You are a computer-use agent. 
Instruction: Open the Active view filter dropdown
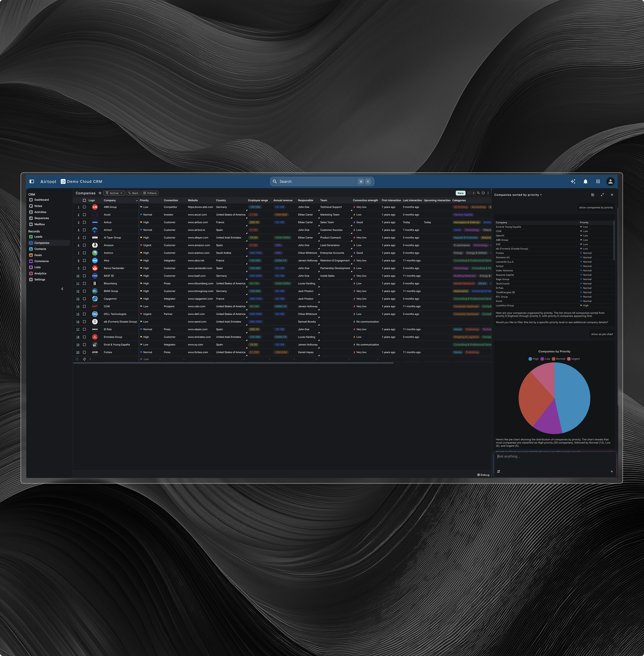114,193
